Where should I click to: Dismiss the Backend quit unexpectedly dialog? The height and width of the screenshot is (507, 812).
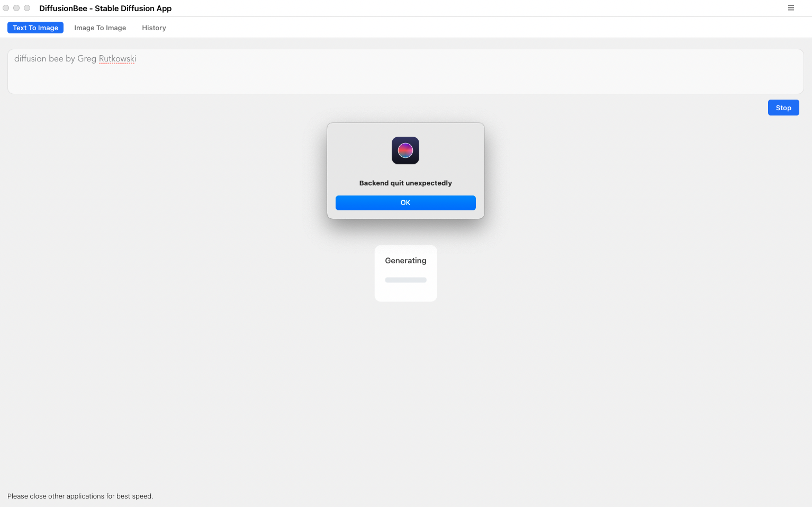(405, 202)
